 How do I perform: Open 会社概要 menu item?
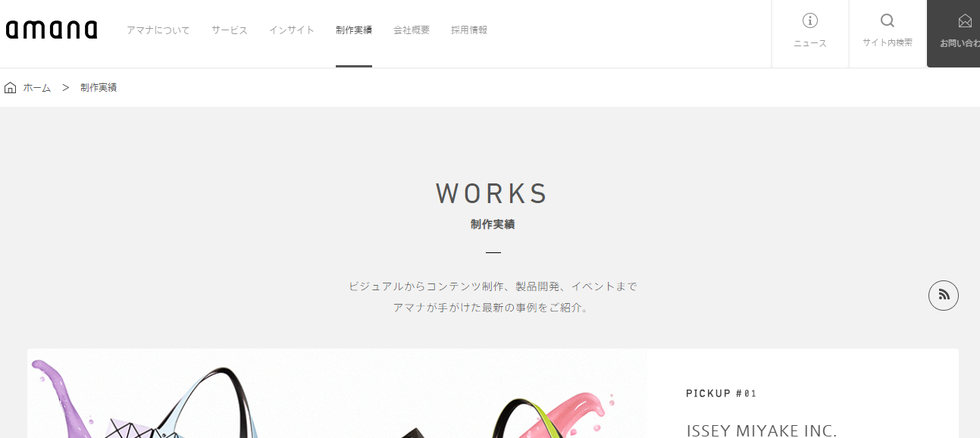pyautogui.click(x=412, y=30)
